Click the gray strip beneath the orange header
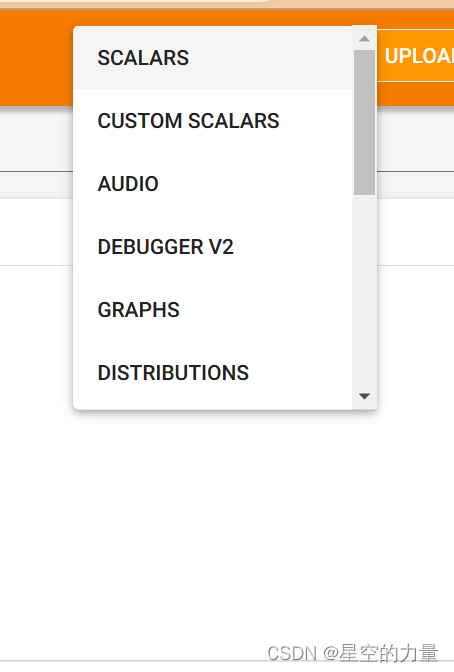Screen dimensions: 454x672 click(36, 139)
